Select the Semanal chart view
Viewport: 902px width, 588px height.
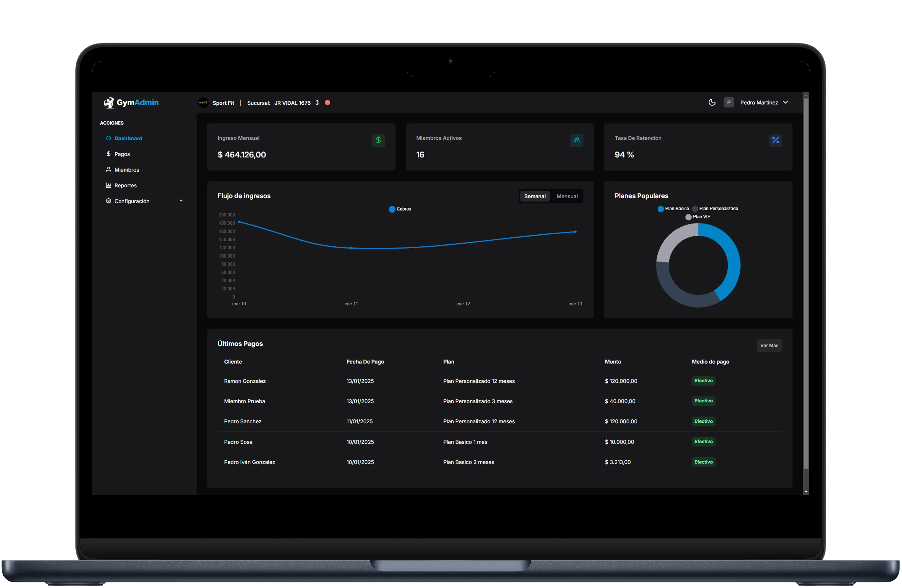pyautogui.click(x=535, y=197)
